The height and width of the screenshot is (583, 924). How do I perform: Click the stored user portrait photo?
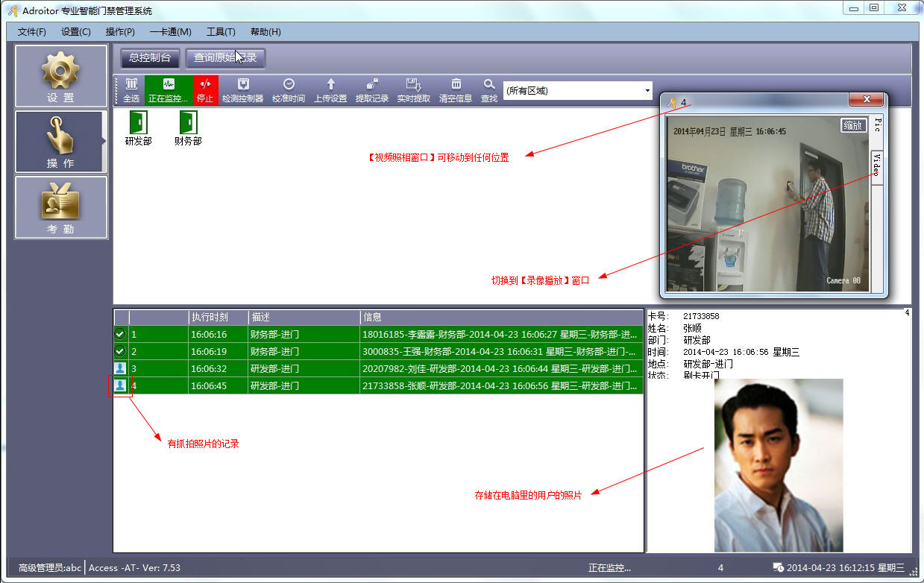pos(779,465)
